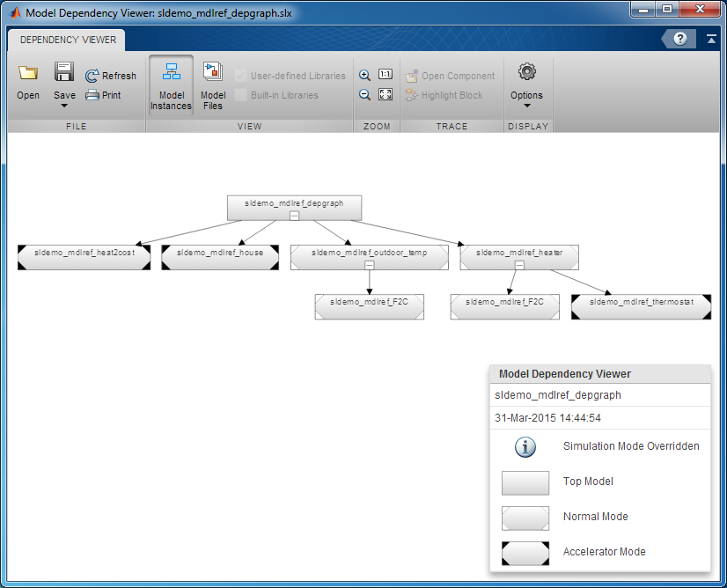Expand the Save dropdown arrow

[64, 106]
